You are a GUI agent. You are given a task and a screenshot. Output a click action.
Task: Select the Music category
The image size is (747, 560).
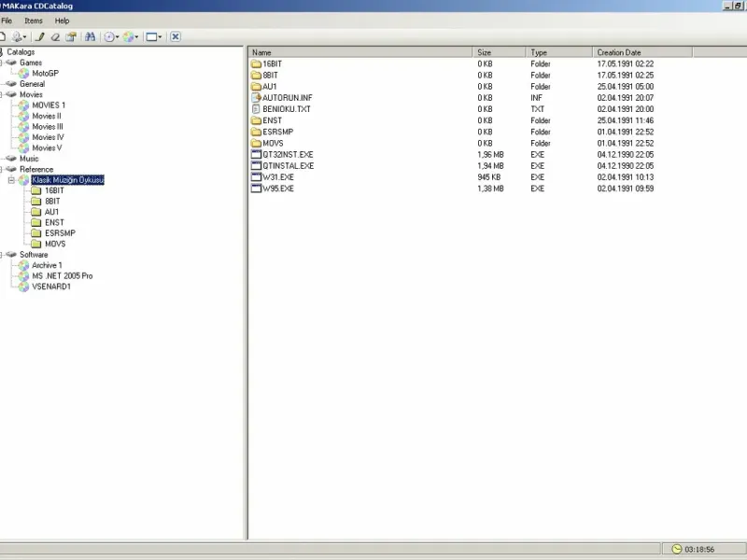[x=29, y=159]
